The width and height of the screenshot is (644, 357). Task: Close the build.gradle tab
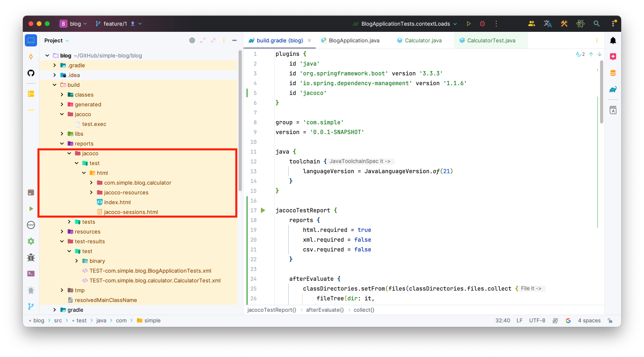coord(309,40)
